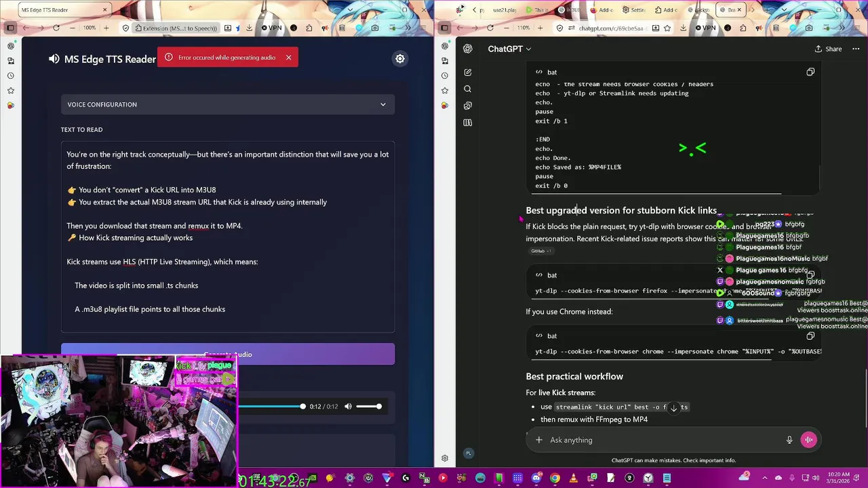Screen dimensions: 868x488
Task: Switch to the first Add-ons browser tab
Action: (601, 10)
